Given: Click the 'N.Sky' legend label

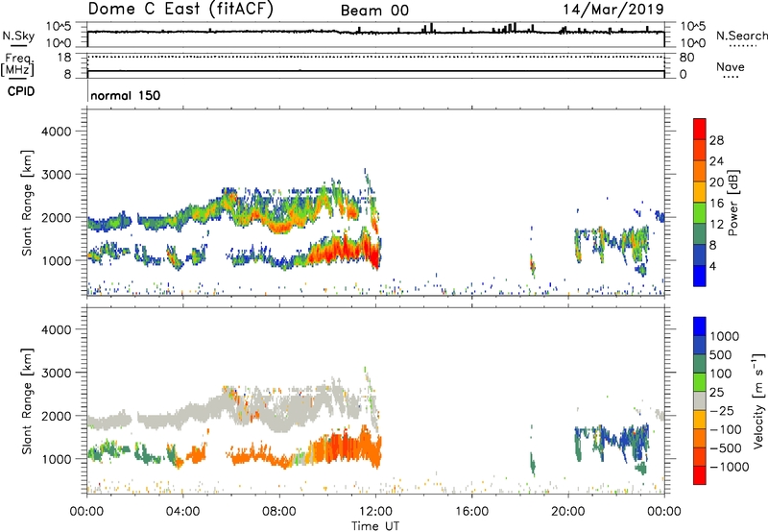Looking at the screenshot, I should point(18,36).
